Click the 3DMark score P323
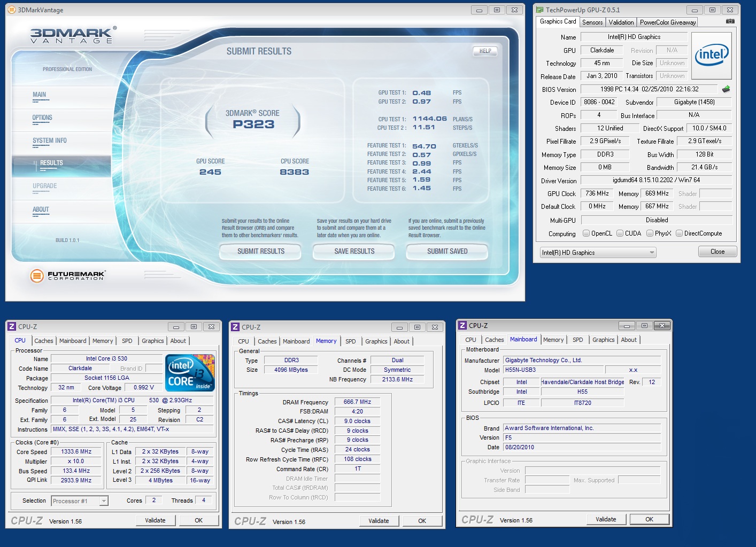Image resolution: width=756 pixels, height=547 pixels. [253, 124]
